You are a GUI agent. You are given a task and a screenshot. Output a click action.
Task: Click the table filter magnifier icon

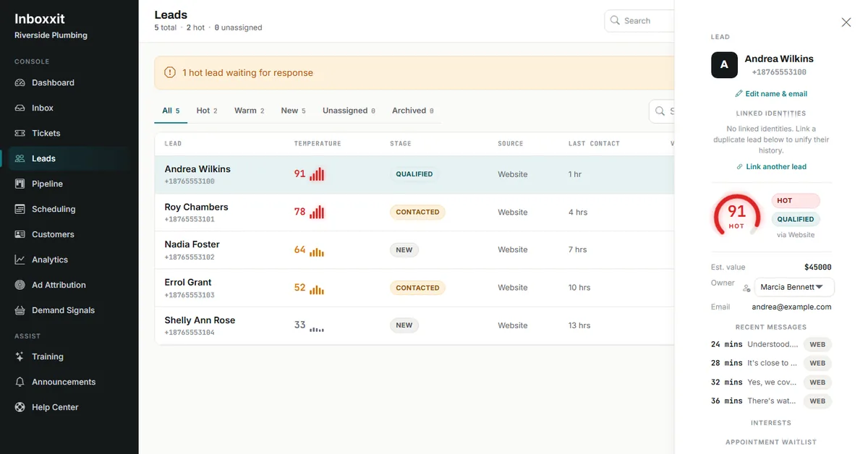click(x=660, y=111)
